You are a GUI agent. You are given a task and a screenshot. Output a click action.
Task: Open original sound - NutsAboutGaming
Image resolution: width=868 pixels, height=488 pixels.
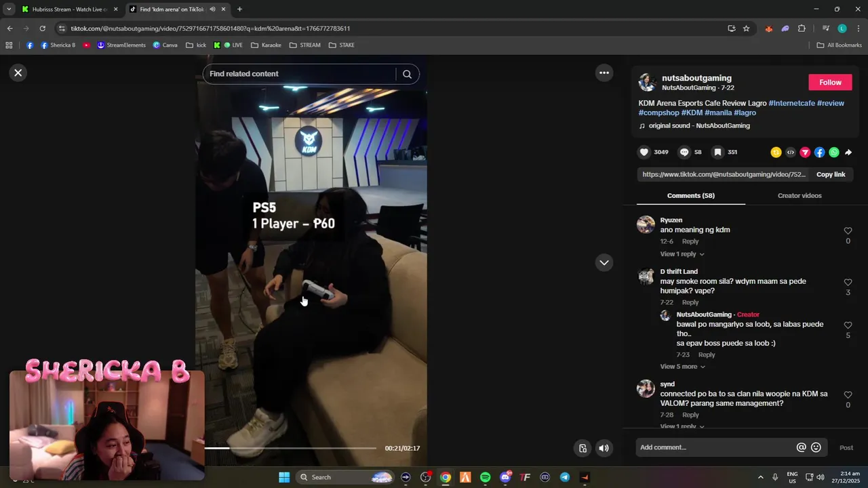pyautogui.click(x=699, y=126)
